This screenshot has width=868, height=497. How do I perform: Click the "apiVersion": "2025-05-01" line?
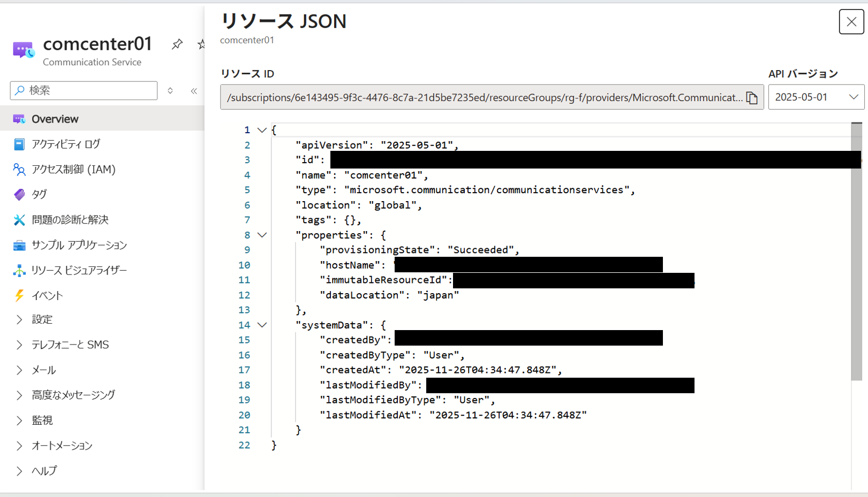[x=377, y=145]
